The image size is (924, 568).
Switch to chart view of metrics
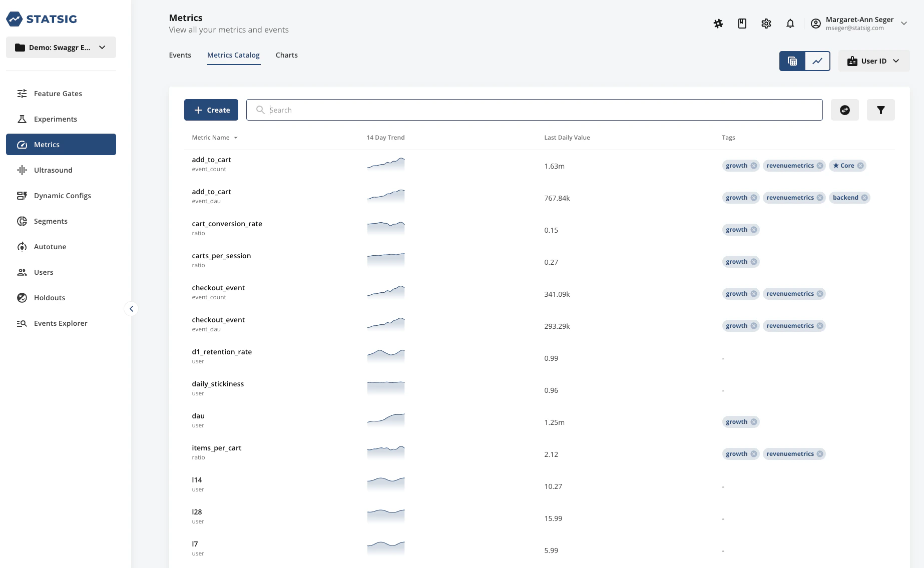click(817, 61)
